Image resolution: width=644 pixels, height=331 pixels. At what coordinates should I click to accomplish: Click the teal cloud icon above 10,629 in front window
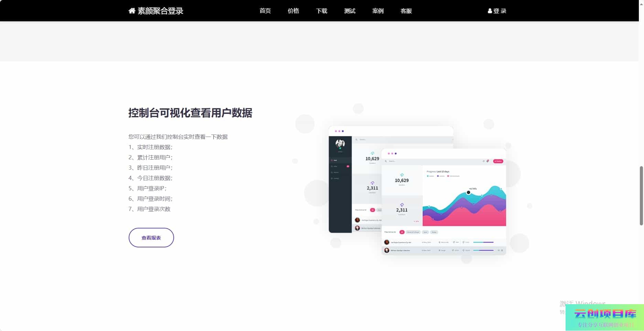click(x=401, y=175)
